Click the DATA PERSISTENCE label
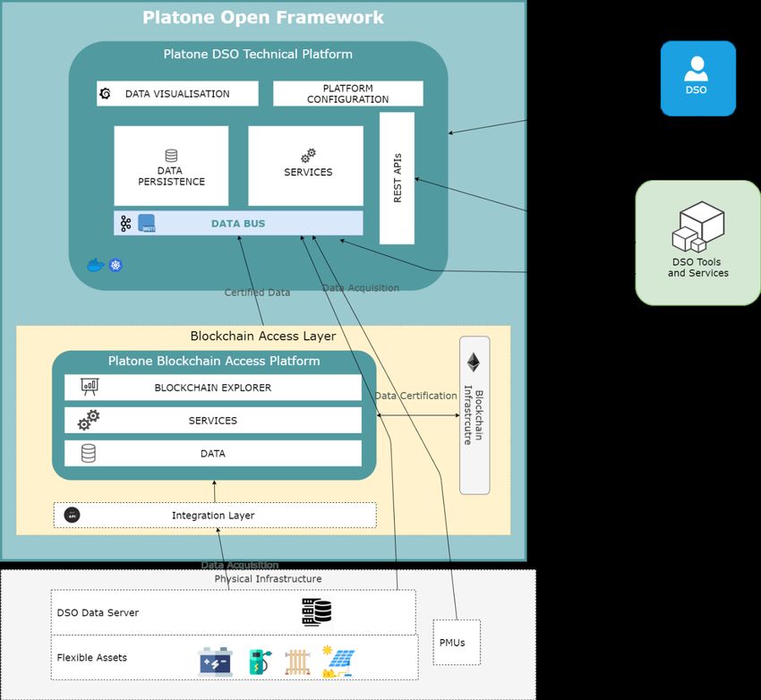 pos(171,176)
